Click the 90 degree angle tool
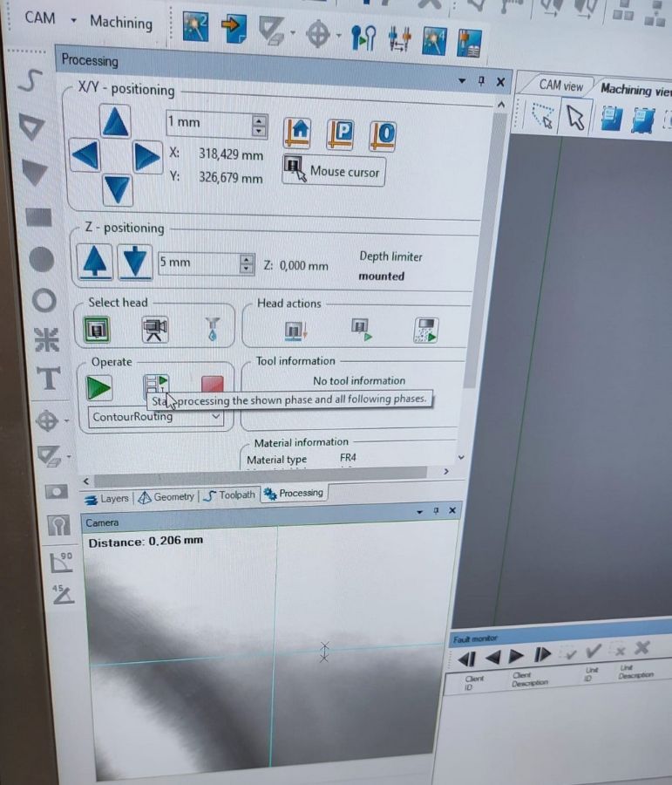 tap(62, 563)
